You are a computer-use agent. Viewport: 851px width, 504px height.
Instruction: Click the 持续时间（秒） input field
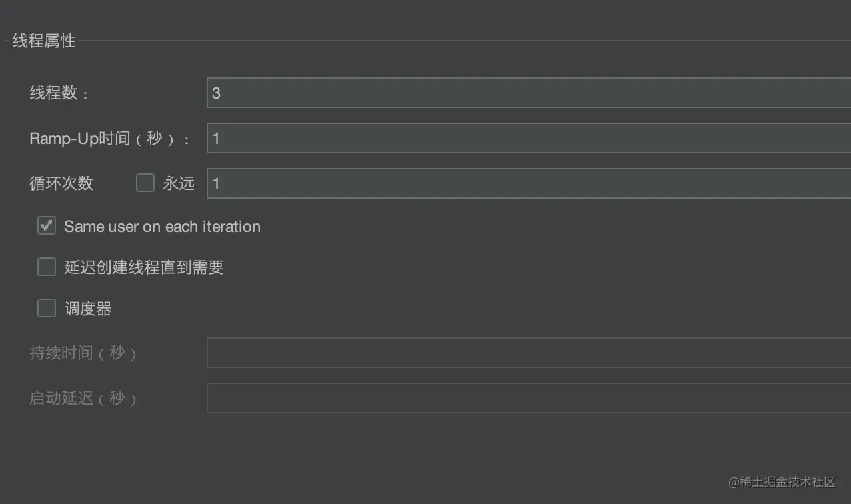pyautogui.click(x=528, y=353)
